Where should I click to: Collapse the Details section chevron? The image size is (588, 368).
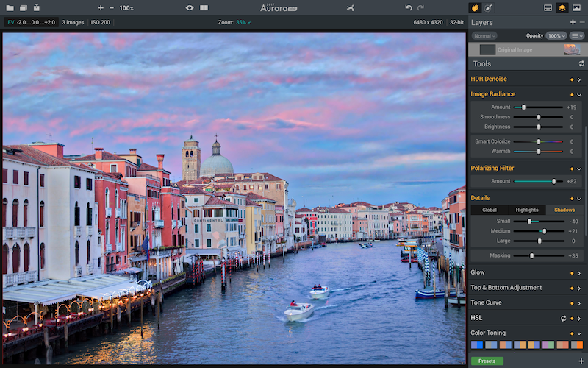pyautogui.click(x=579, y=198)
